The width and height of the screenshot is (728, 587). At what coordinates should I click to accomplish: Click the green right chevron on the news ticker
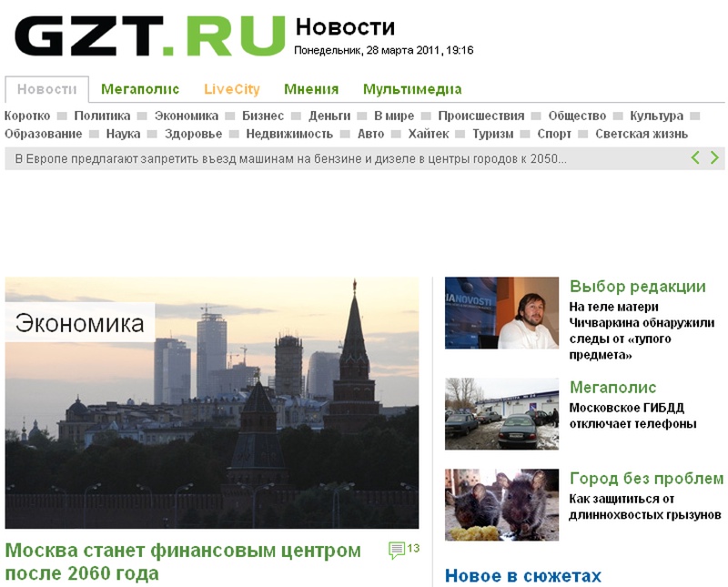[x=715, y=157]
